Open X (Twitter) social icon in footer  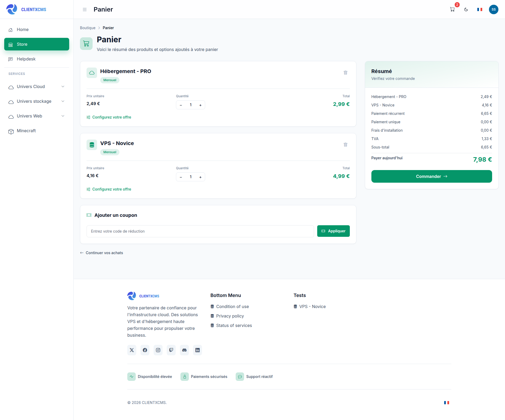[132, 350]
